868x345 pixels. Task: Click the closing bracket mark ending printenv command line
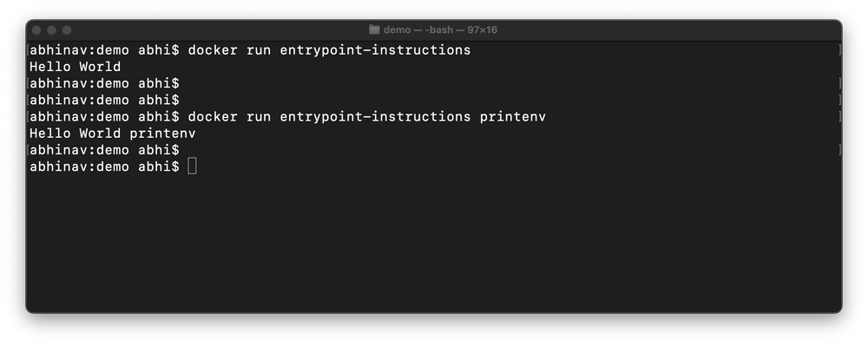(839, 117)
